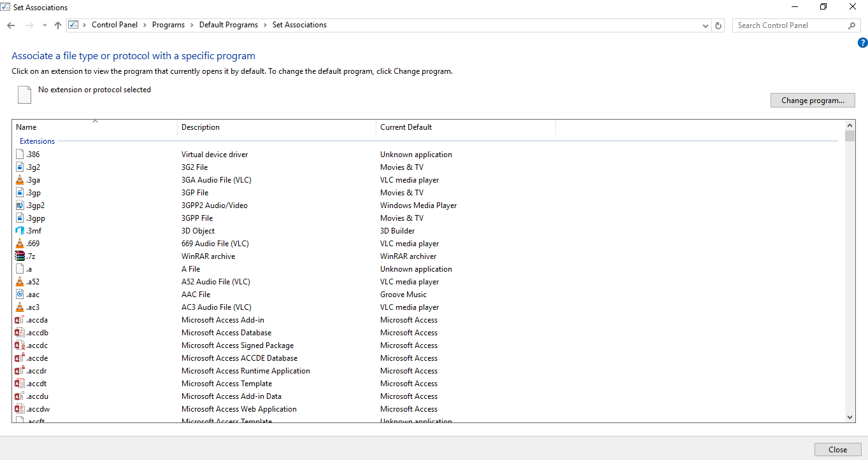Select the 3D Builder icon beside .3mf
Viewport: 868px width, 460px height.
pyautogui.click(x=19, y=230)
